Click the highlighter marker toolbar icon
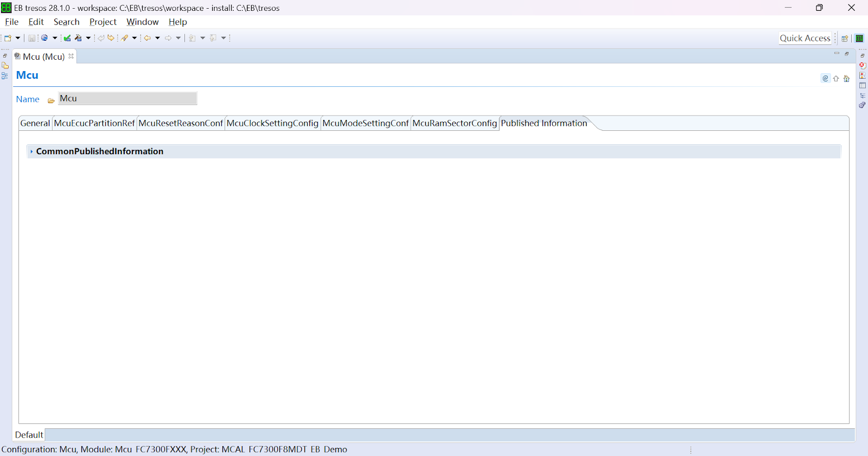The image size is (868, 456). point(125,38)
